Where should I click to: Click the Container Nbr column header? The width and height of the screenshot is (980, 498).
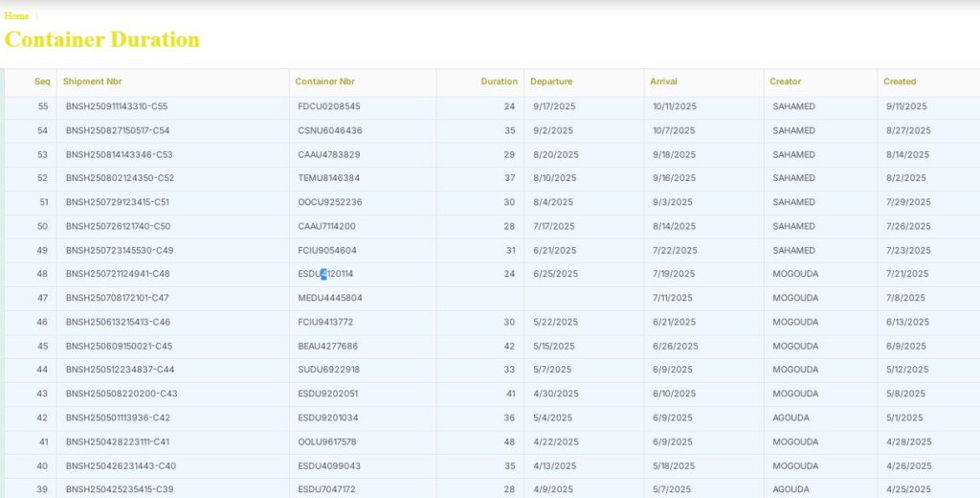(324, 81)
